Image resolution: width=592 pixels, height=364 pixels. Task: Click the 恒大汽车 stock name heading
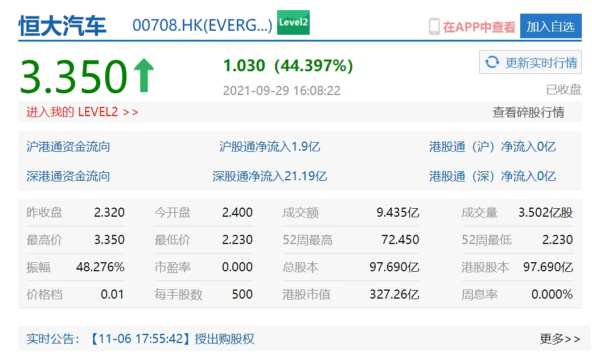coord(63,26)
